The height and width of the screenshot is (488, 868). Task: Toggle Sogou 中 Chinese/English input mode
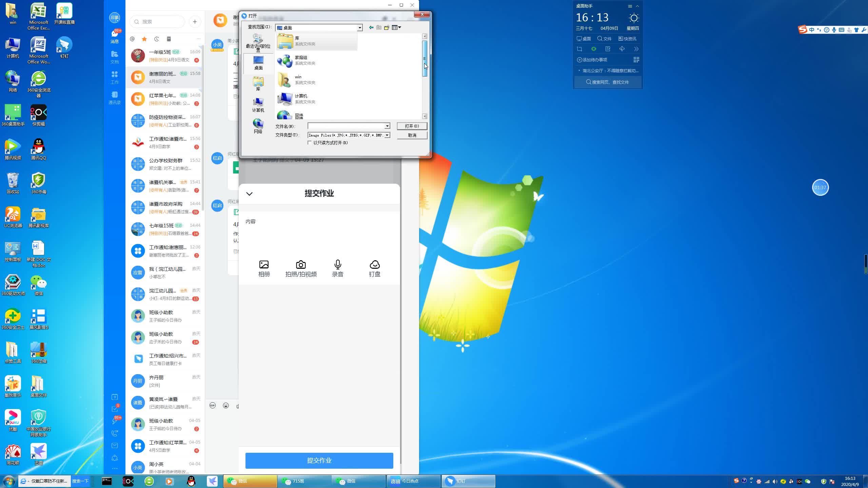[x=812, y=30]
